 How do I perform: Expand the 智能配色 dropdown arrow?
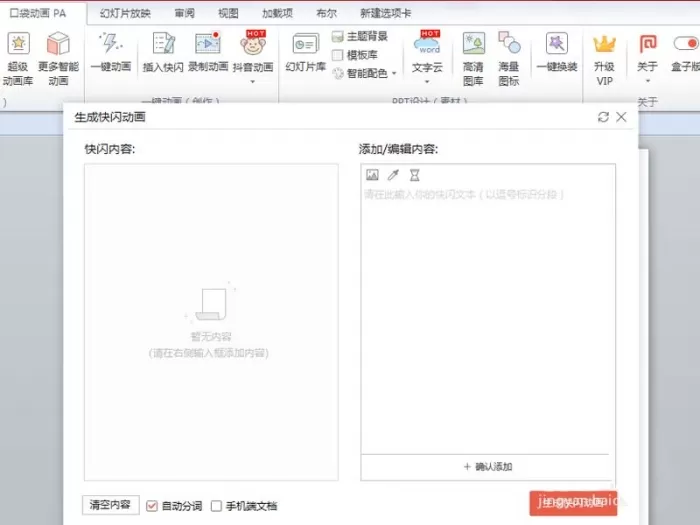pyautogui.click(x=394, y=73)
